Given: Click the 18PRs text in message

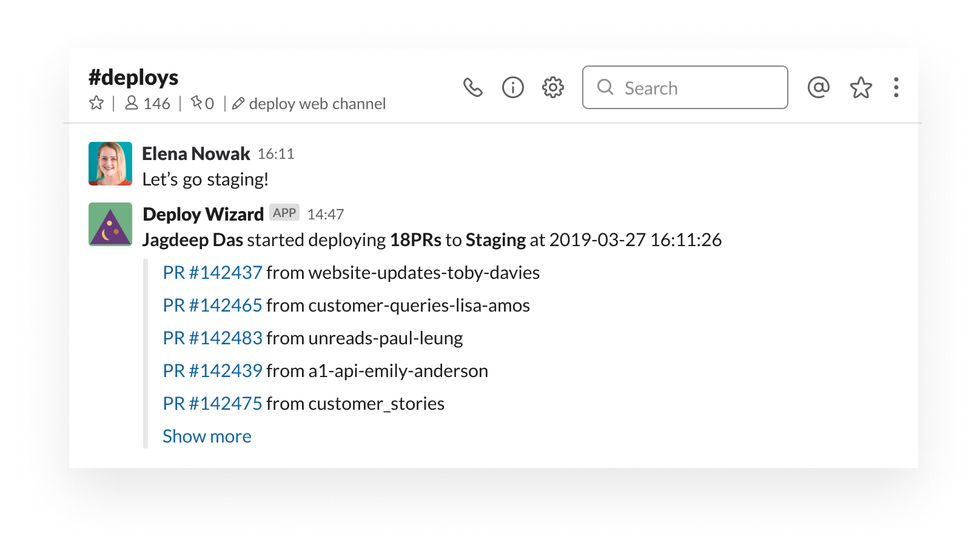Looking at the screenshot, I should click(x=415, y=240).
